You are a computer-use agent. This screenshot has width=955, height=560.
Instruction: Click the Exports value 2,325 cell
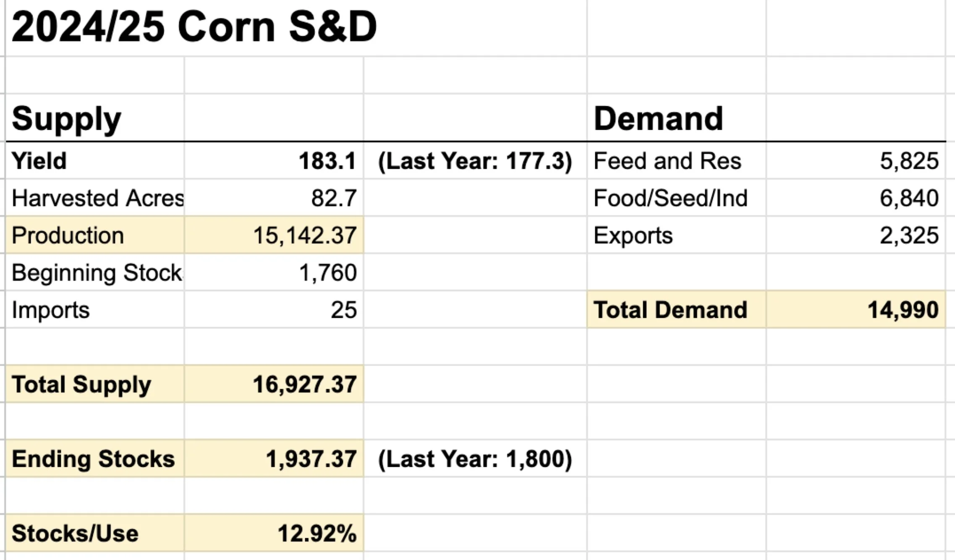856,235
